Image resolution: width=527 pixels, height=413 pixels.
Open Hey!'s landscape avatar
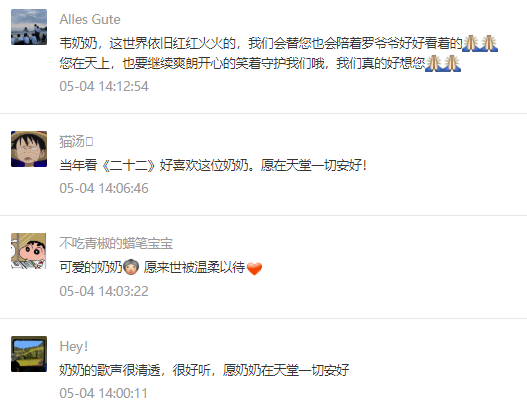29,354
